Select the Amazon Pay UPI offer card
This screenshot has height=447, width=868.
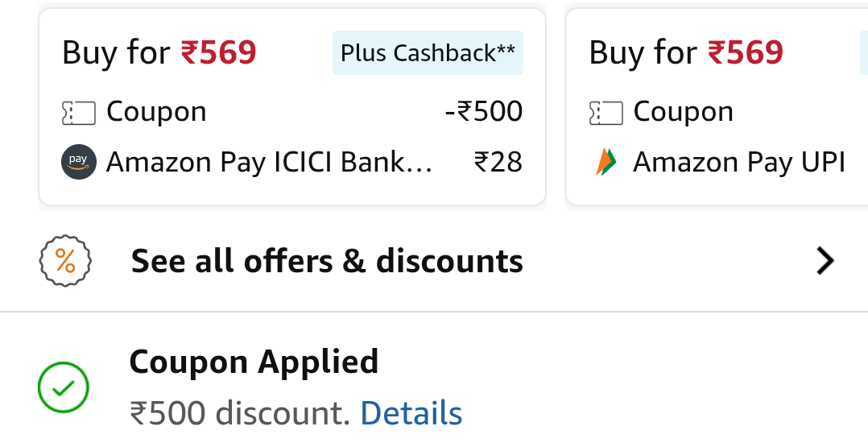[x=717, y=107]
